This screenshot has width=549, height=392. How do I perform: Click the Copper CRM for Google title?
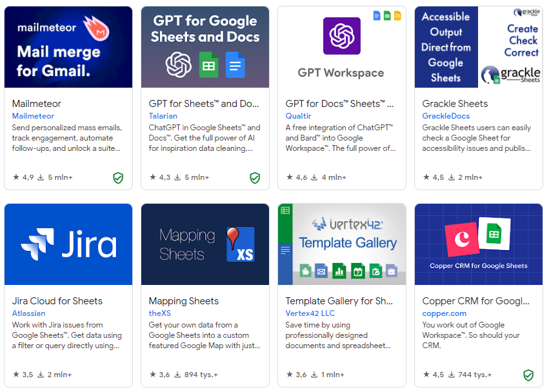click(475, 301)
